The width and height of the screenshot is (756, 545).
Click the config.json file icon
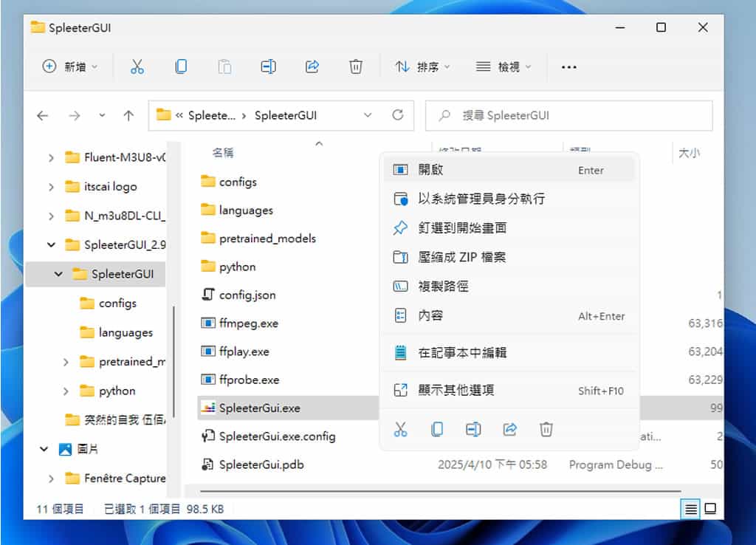[207, 295]
